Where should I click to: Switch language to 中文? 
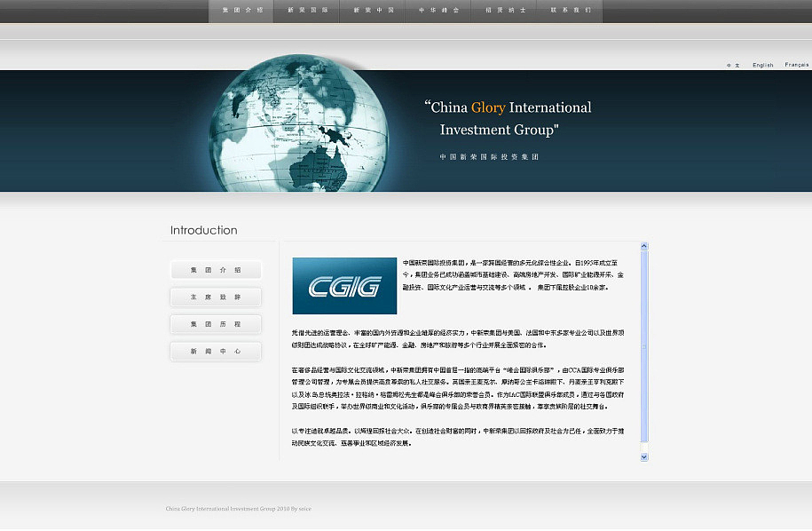click(733, 66)
